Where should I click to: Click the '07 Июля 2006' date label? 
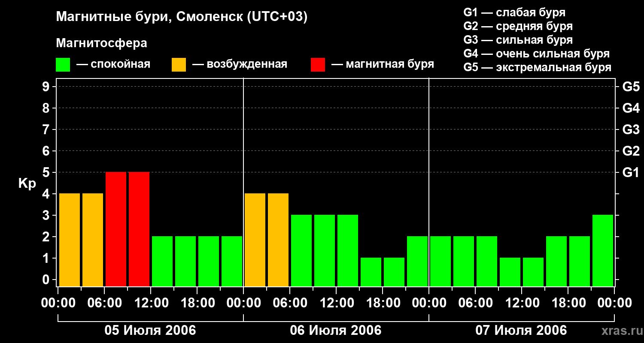coord(521,331)
